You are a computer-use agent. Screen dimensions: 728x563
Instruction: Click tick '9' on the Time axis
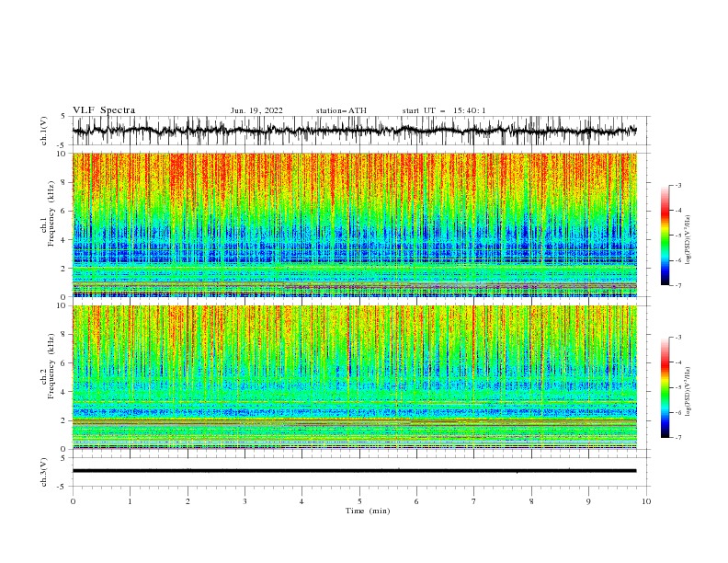click(588, 501)
